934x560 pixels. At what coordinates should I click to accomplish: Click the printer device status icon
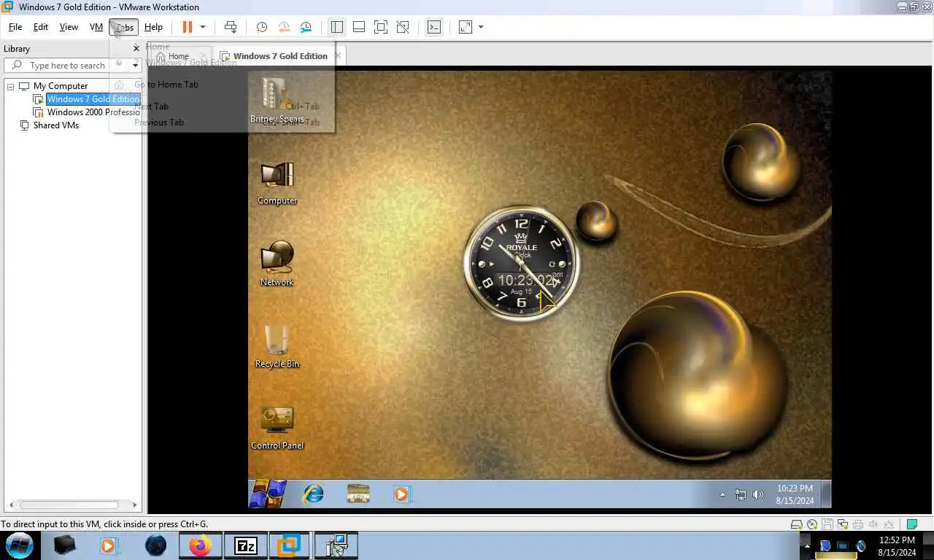[858, 524]
